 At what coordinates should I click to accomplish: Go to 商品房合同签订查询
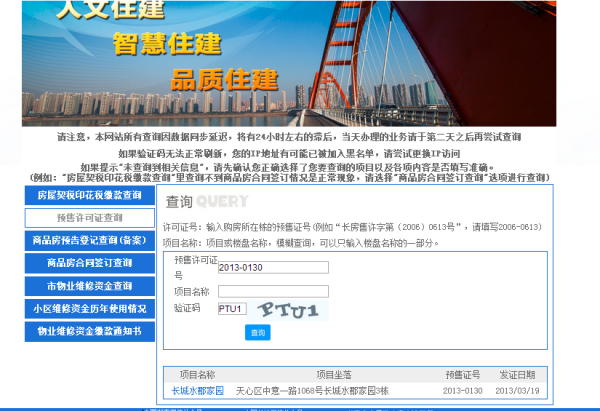(x=90, y=263)
